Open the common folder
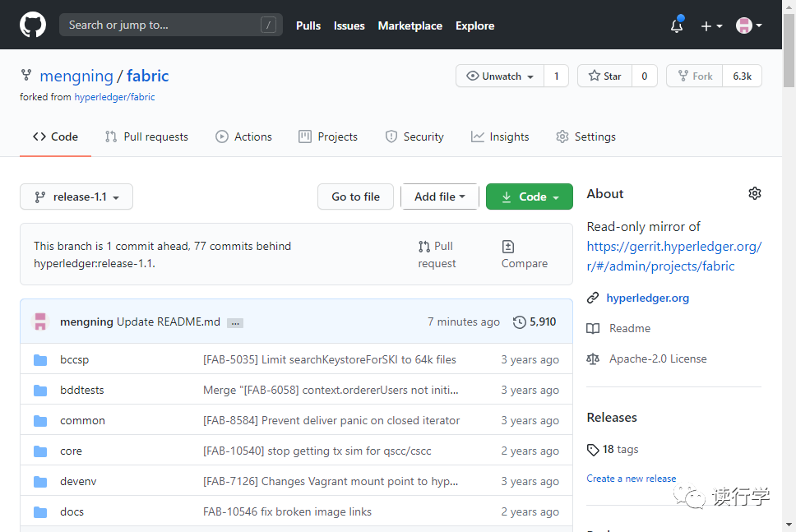The width and height of the screenshot is (796, 532). click(82, 420)
